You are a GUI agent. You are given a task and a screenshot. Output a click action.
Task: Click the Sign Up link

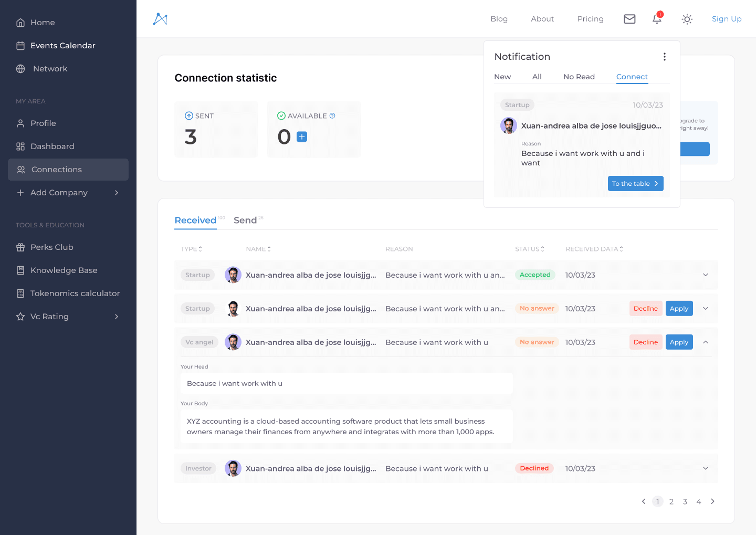(x=727, y=19)
